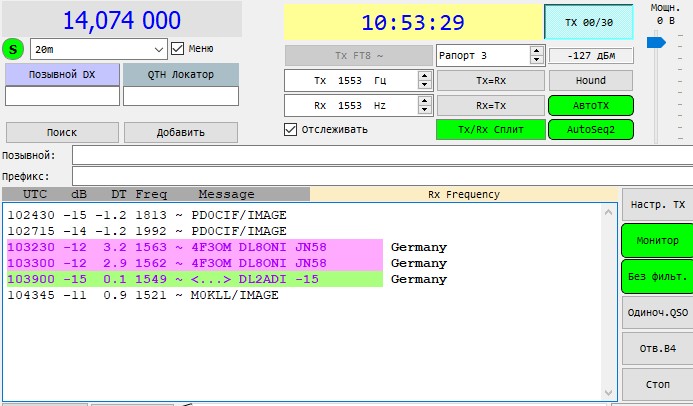Adjust the Мощн. power slider
Image resolution: width=693 pixels, height=406 pixels.
(656, 42)
